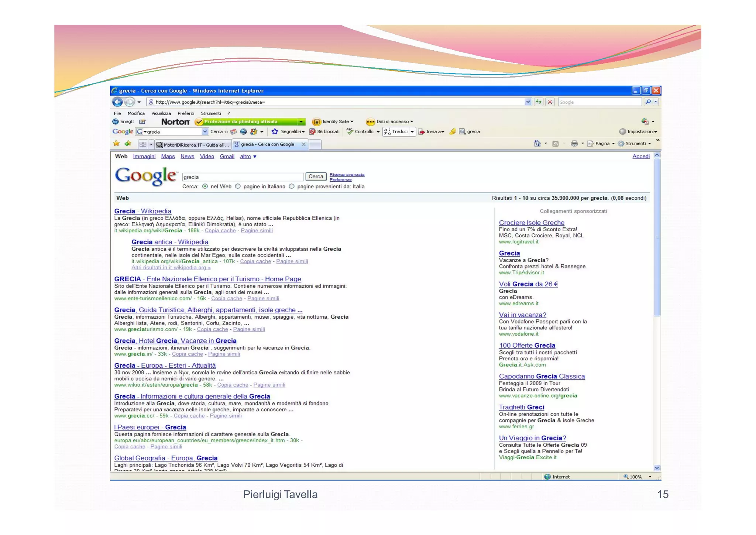
Task: Open the Quick Tabs grid icon
Action: pyautogui.click(x=143, y=144)
